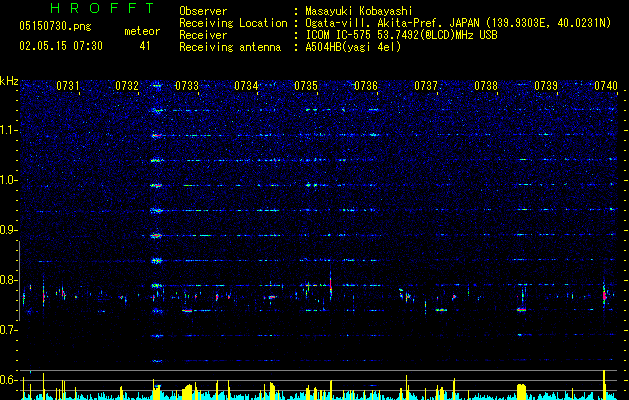Click the Receiving antenna label
Viewport: 629px width, 400px height.
click(x=230, y=47)
